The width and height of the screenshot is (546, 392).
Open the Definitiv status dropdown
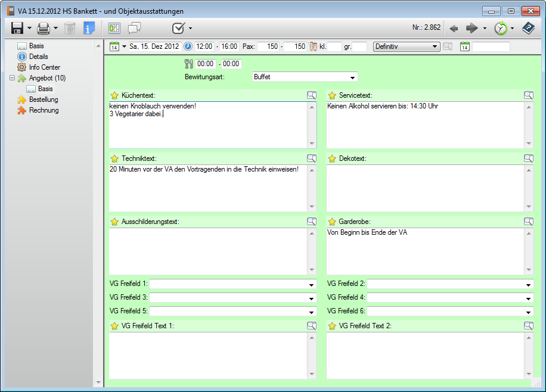coord(435,46)
